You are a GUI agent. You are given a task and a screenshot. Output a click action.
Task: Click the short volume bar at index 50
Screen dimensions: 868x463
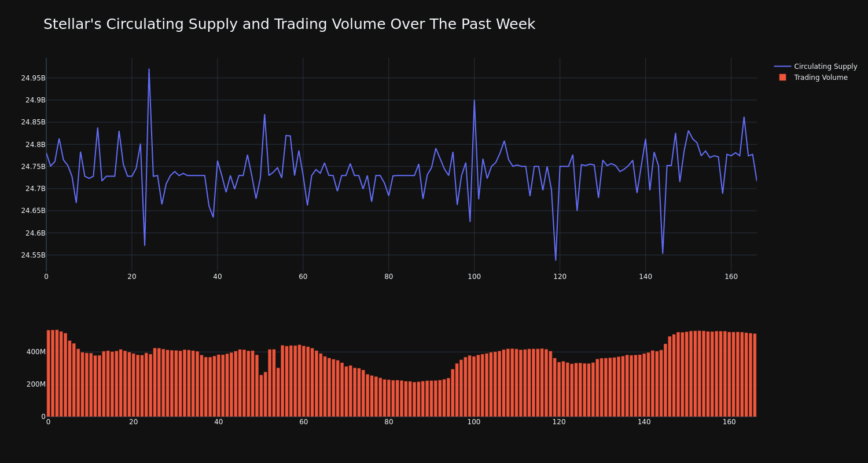261,396
